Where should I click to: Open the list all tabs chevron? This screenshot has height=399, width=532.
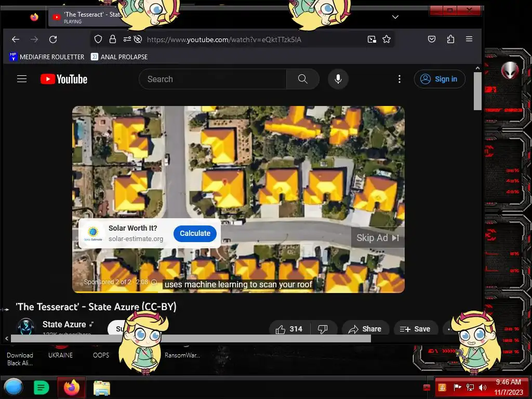click(x=395, y=17)
